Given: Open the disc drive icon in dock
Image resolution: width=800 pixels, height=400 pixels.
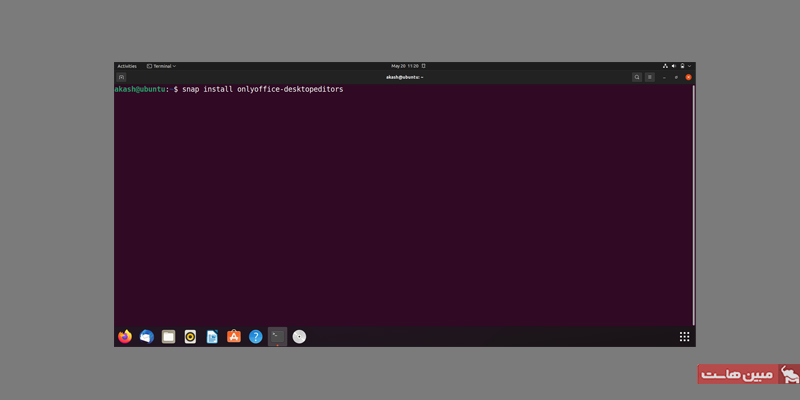Looking at the screenshot, I should [299, 337].
